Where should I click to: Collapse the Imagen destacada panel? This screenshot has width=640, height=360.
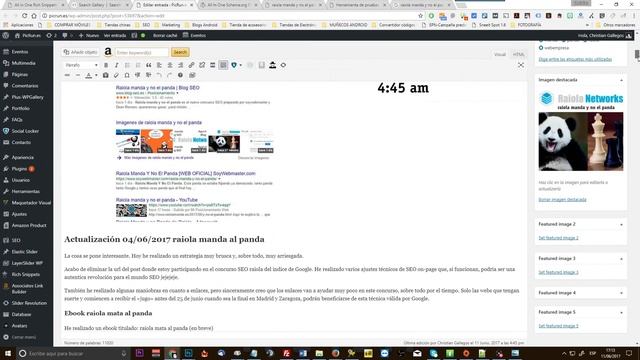(621, 80)
